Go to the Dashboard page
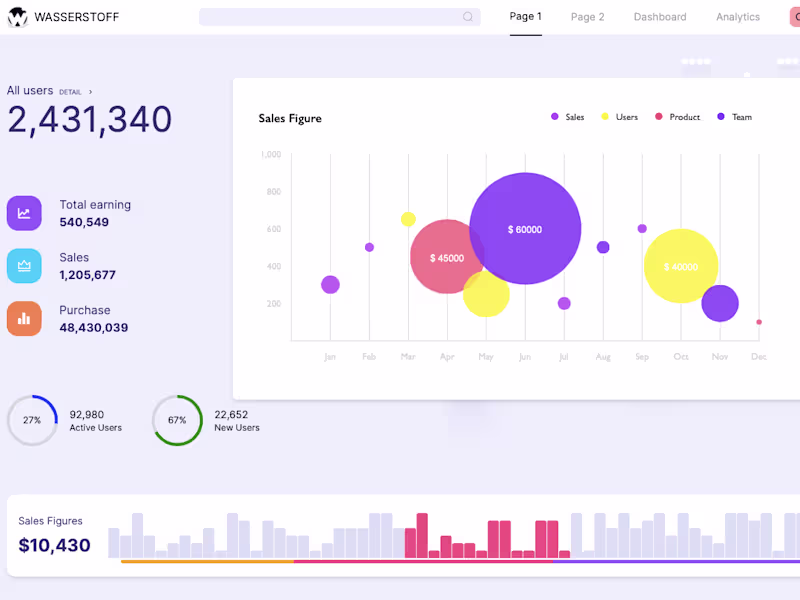Viewport: 800px width, 600px height. click(660, 17)
